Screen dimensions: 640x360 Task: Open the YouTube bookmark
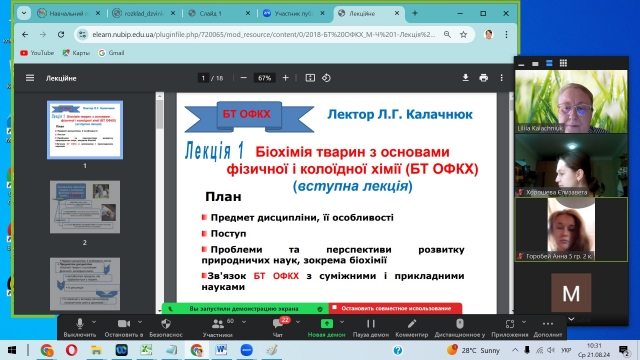click(37, 53)
